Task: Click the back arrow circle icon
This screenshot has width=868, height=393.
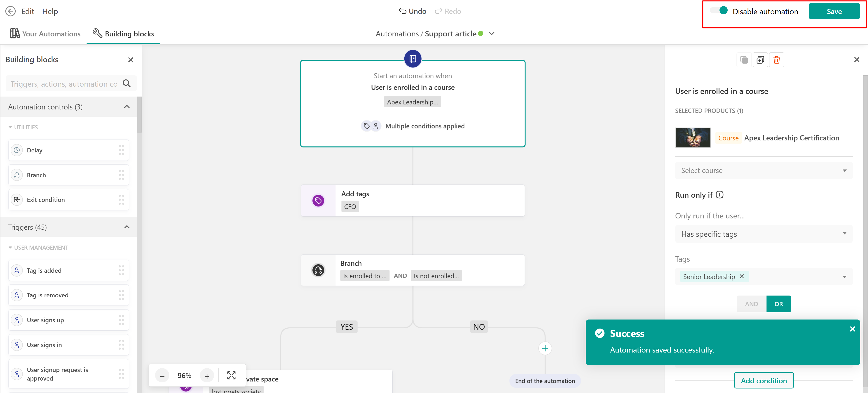Action: tap(10, 11)
